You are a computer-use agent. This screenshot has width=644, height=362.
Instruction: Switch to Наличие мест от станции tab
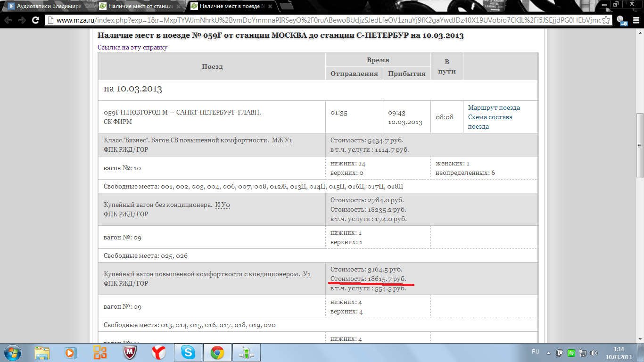point(138,6)
